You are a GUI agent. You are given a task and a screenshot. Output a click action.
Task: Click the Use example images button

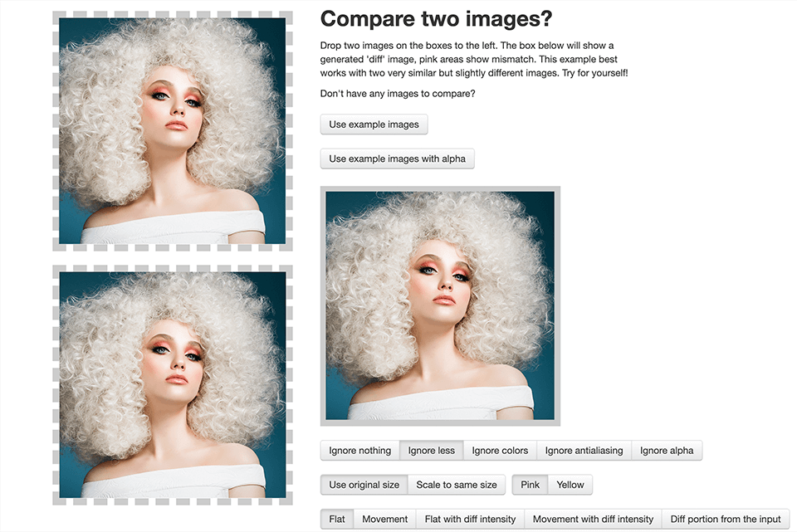(x=374, y=124)
